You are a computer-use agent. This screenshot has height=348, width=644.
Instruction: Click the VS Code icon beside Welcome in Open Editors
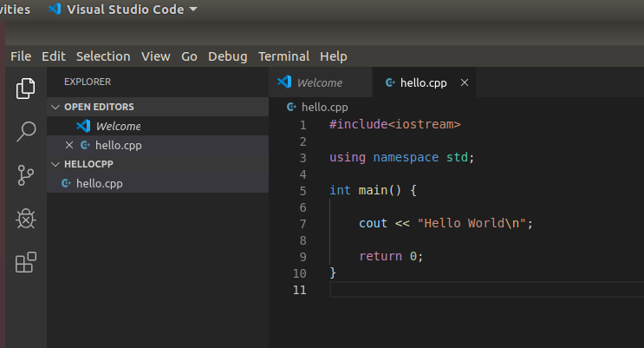point(83,126)
